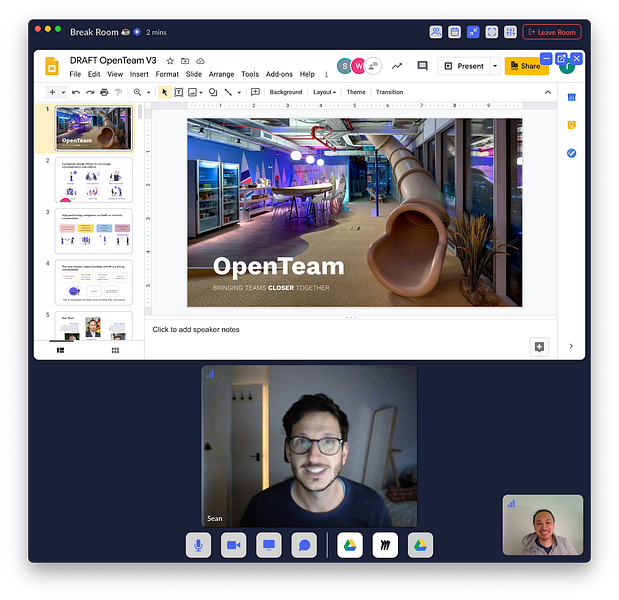Click the yellow Share button
The height and width of the screenshot is (600, 619).
[525, 66]
